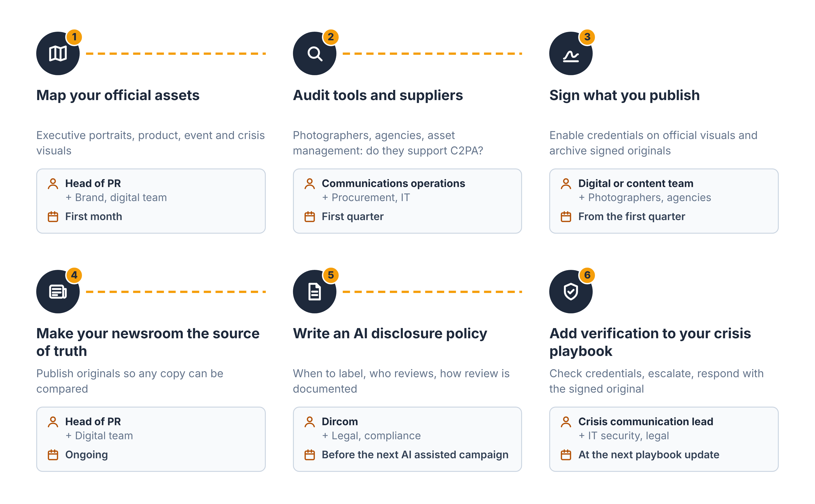Select the heading Sign what you publish
The height and width of the screenshot is (504, 815).
[624, 95]
